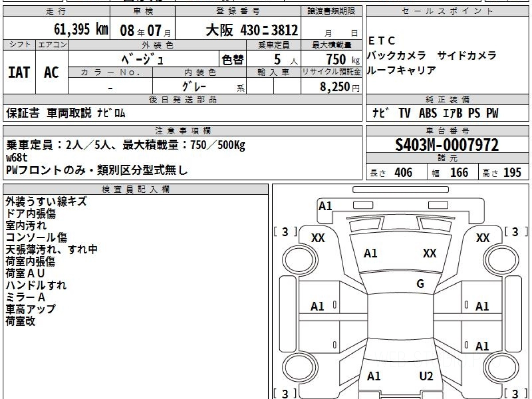
Task: Select 保証書 車両取説 ナビロム text
Action: (x=66, y=113)
